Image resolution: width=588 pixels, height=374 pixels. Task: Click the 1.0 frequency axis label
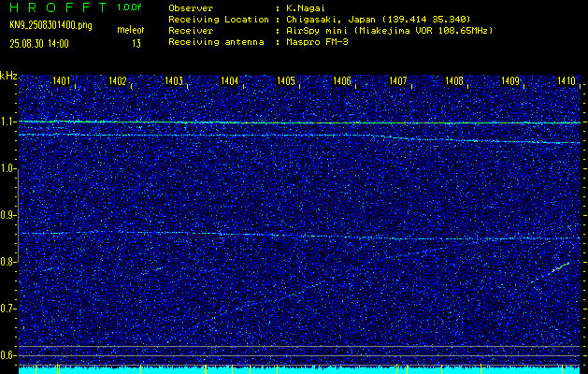click(6, 169)
